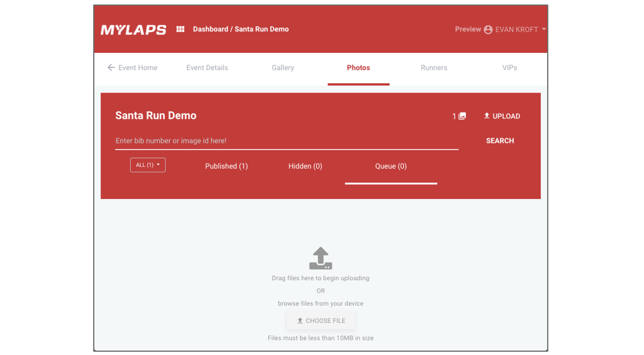
Task: Select the Queue (0) tab
Action: point(391,166)
